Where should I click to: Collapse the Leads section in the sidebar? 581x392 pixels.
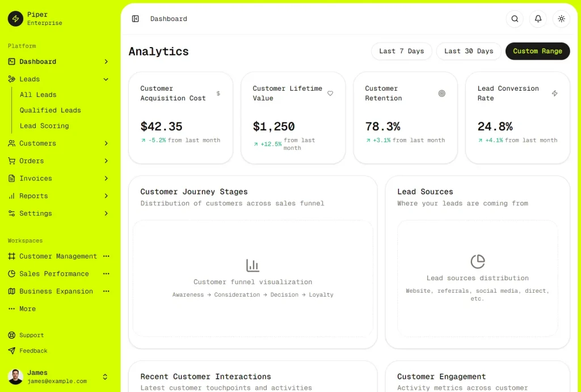(106, 79)
